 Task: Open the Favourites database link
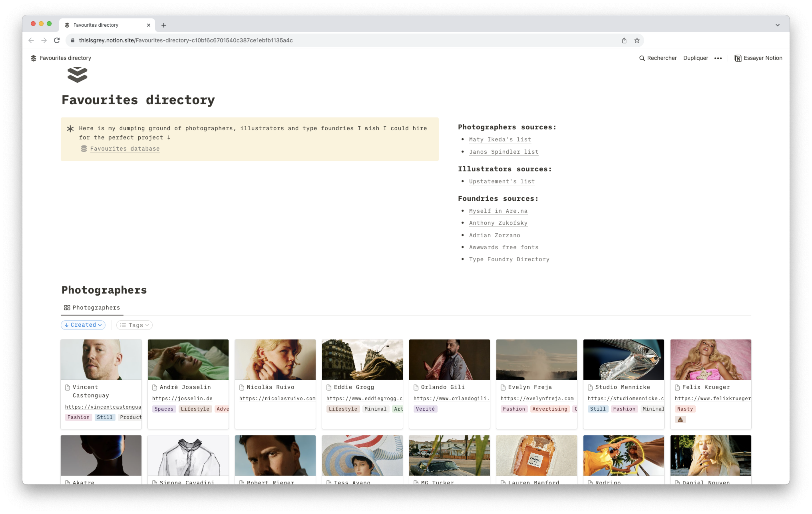[x=124, y=149]
